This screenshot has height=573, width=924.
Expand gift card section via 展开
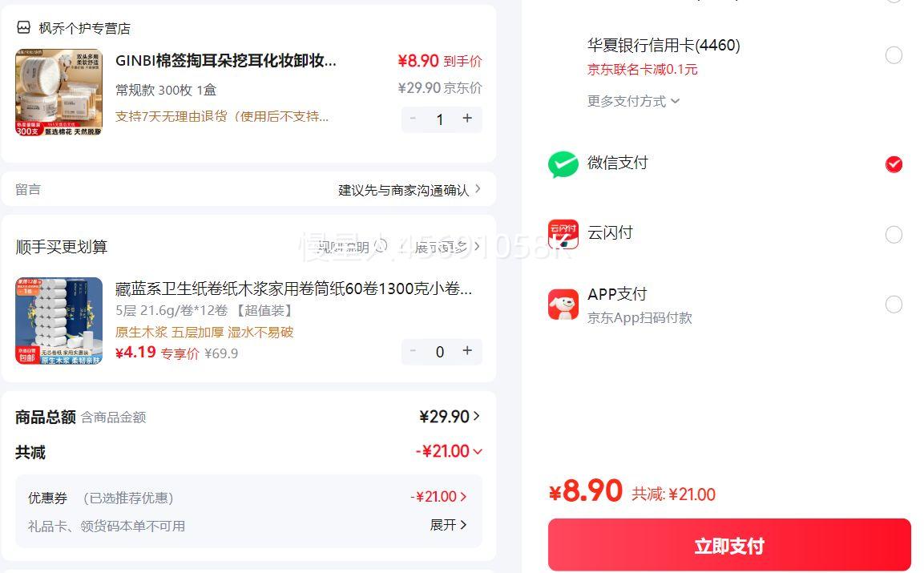(448, 525)
